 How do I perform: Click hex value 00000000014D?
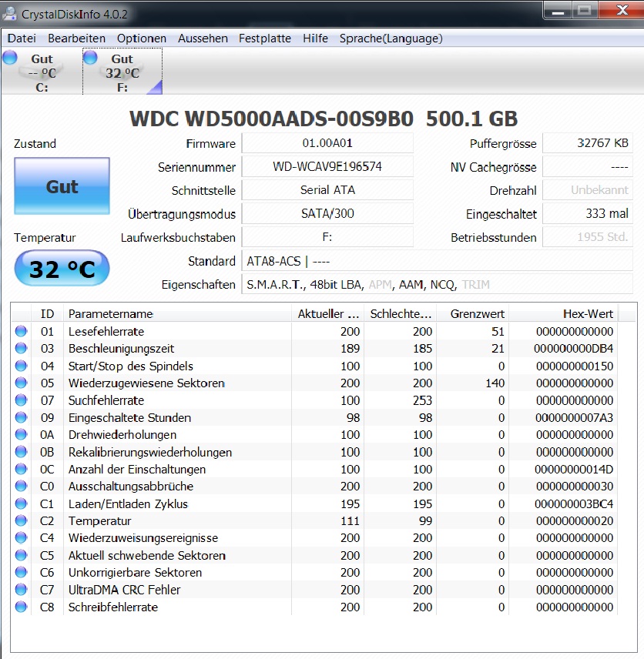[574, 470]
